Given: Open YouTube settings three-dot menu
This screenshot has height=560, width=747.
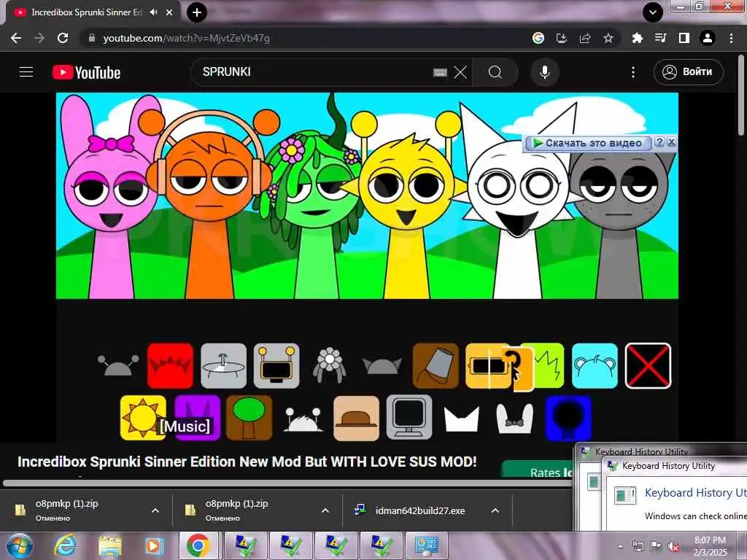Looking at the screenshot, I should tap(632, 72).
